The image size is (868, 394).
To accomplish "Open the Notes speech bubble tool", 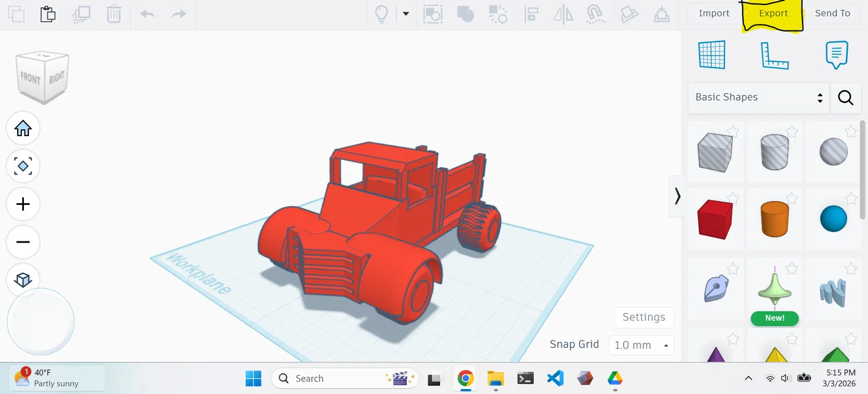I will click(837, 55).
